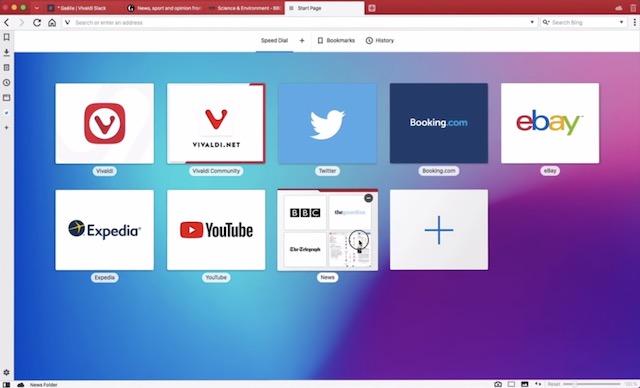640x388 pixels.
Task: Open the dropdown arrow beside the window buttons
Action: [37, 8]
